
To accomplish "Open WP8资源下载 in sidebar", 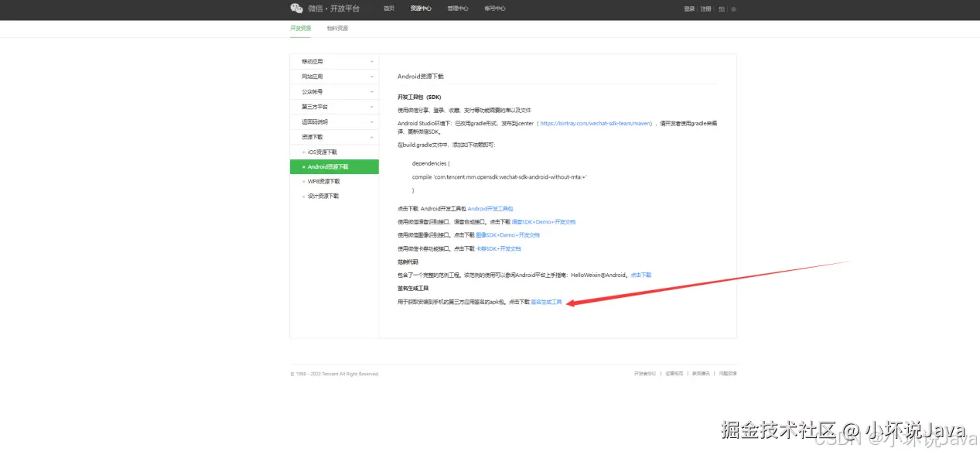I will [323, 181].
